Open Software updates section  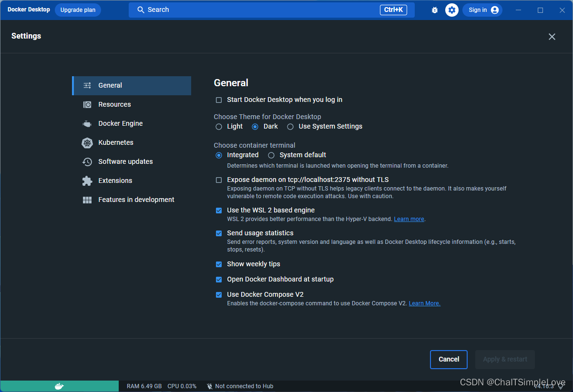(x=132, y=162)
